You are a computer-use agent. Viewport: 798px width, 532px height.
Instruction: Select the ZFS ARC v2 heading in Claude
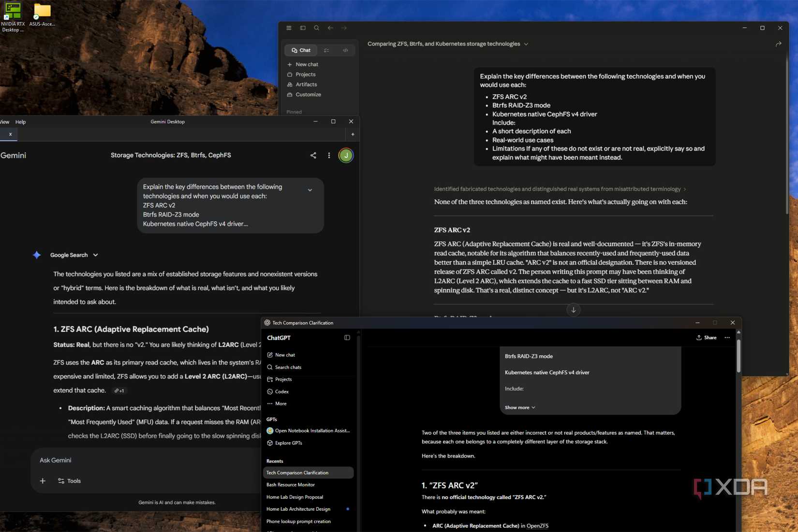(x=452, y=230)
